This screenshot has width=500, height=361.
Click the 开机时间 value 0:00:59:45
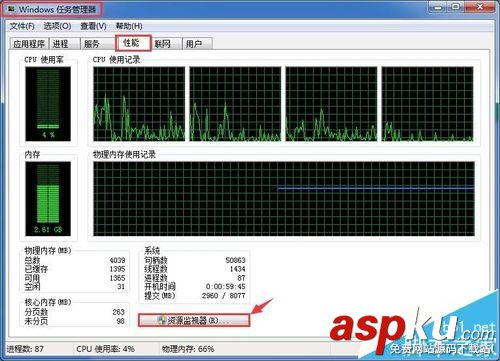tap(225, 286)
